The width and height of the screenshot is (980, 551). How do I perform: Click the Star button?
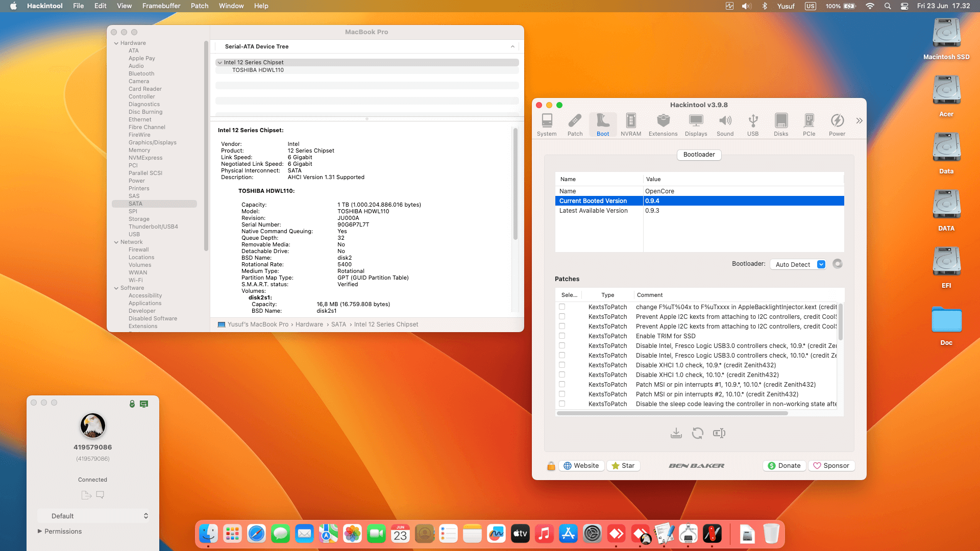(x=623, y=466)
